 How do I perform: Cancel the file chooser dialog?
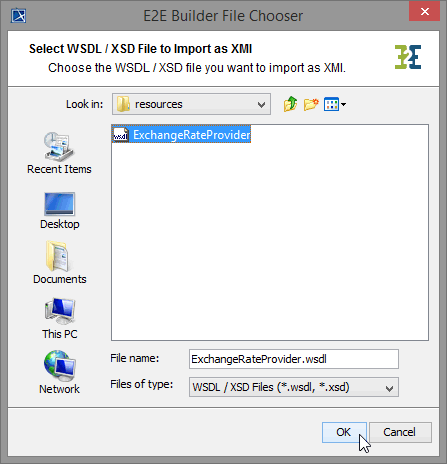(400, 432)
